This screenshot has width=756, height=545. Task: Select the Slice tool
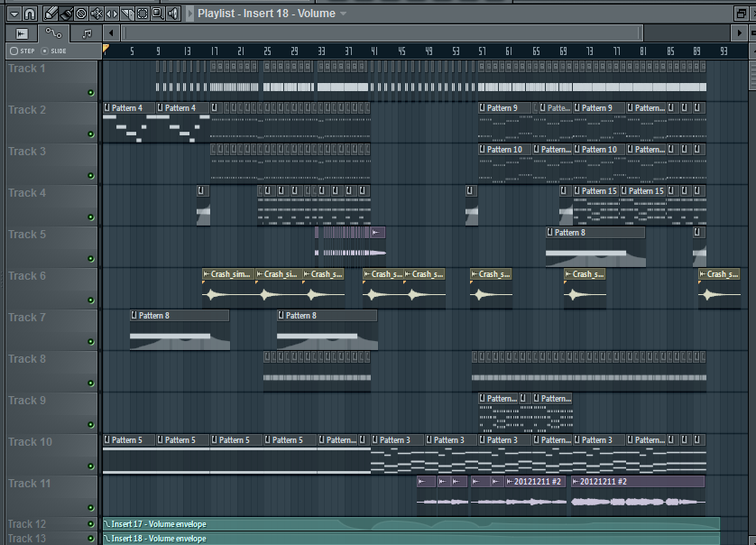click(x=127, y=14)
